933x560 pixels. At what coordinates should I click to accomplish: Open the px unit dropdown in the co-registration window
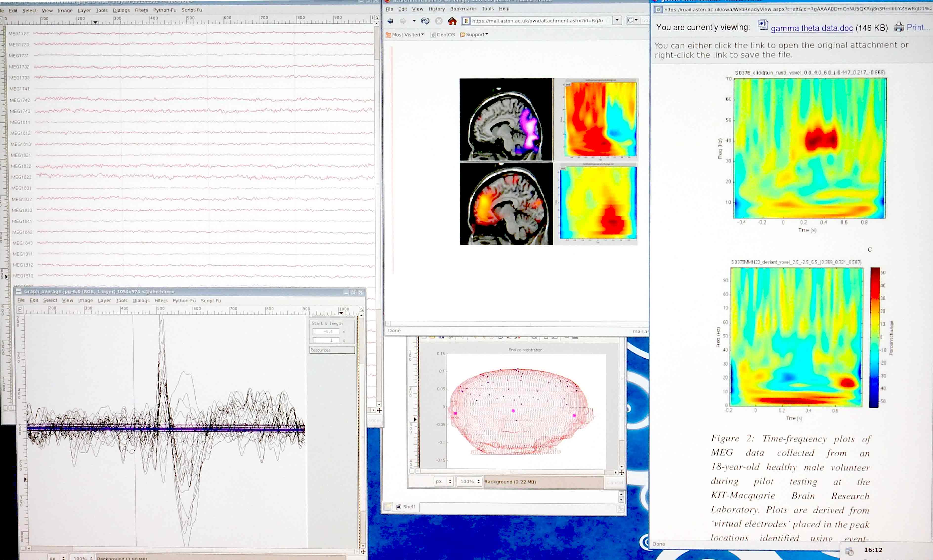[x=443, y=481]
